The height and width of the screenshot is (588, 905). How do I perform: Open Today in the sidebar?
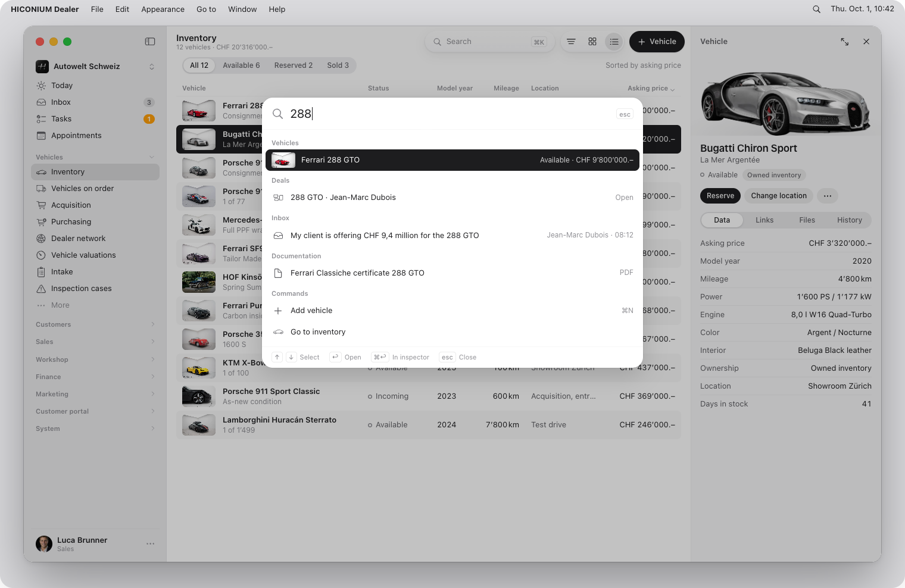point(95,86)
